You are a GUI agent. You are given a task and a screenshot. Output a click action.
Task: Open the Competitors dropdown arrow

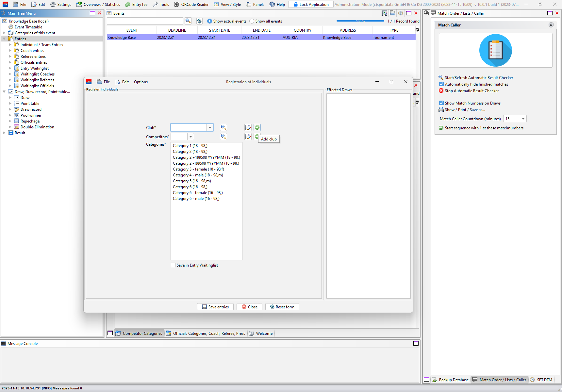190,137
